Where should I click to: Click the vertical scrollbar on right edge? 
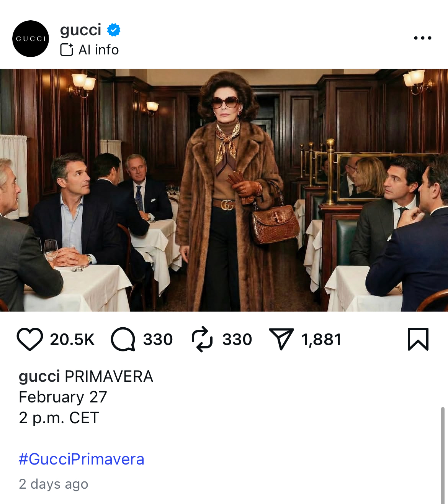443,455
